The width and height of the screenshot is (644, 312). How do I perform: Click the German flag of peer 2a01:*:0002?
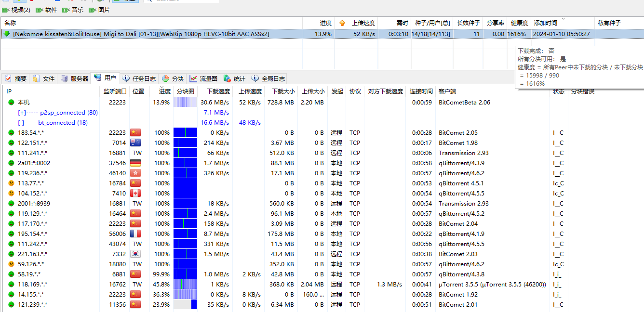coord(135,163)
